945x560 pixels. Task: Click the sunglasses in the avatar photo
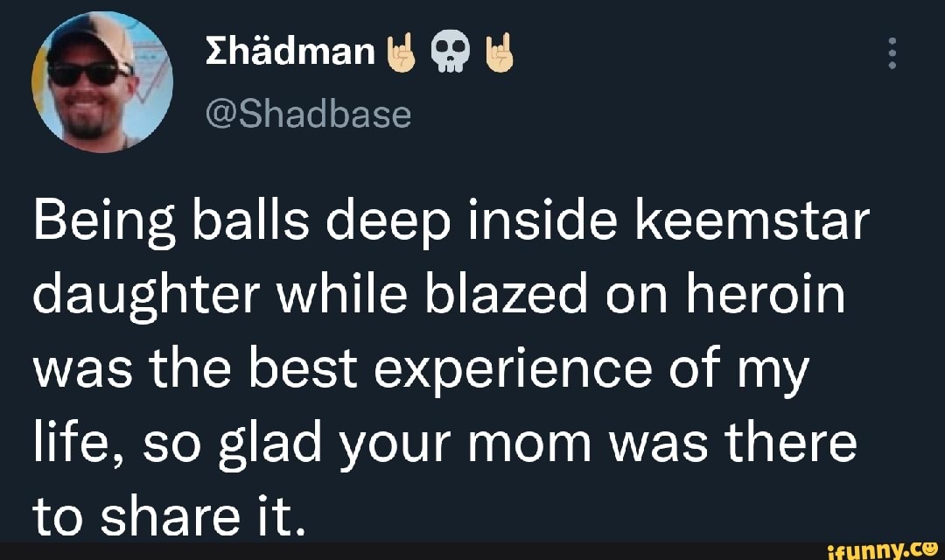[87, 74]
